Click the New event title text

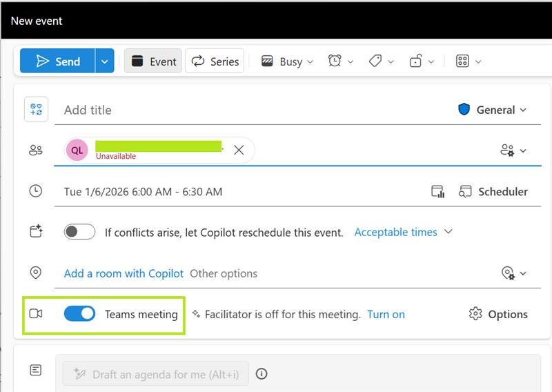37,21
